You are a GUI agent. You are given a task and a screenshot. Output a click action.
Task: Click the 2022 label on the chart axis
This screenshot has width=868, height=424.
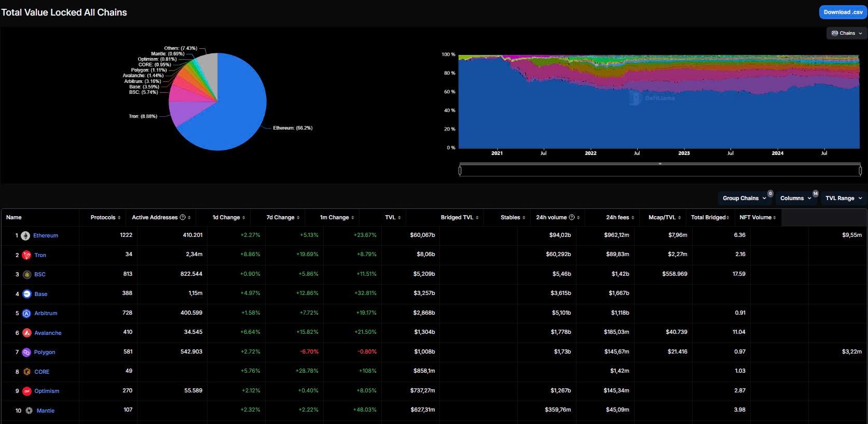[x=590, y=153]
